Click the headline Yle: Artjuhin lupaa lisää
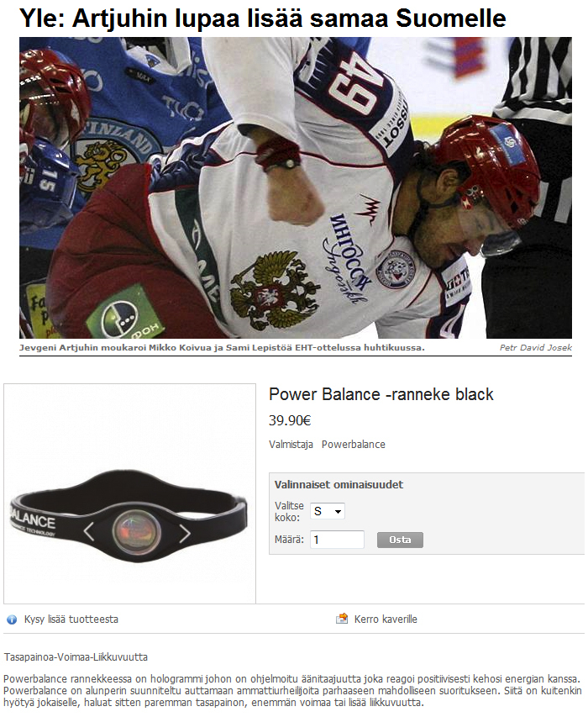Viewport: 588px width, 717px height. pos(263,18)
